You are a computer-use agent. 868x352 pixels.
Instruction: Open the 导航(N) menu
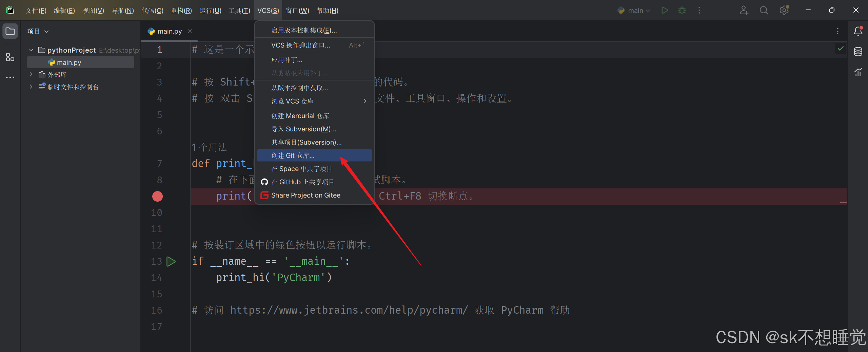[x=123, y=11]
